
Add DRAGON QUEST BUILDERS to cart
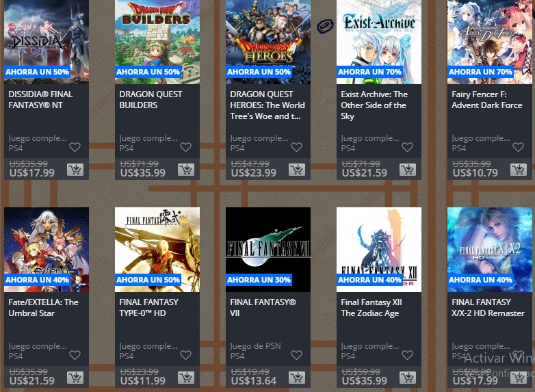click(x=186, y=170)
